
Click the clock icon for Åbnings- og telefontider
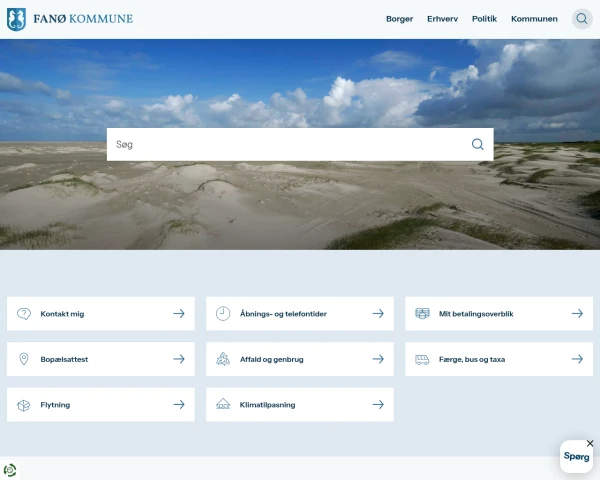(x=223, y=314)
